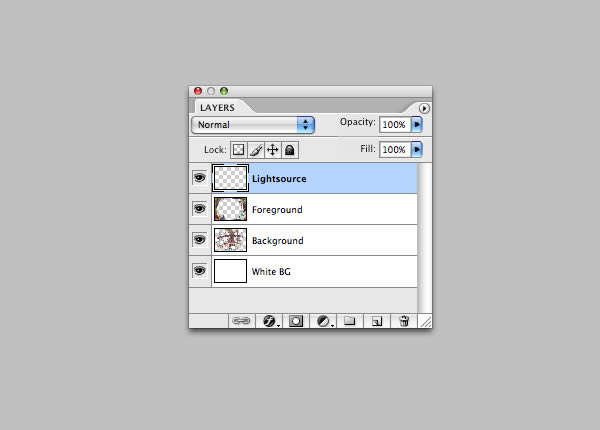Click the Opacity 100% field
The height and width of the screenshot is (430, 600).
click(395, 125)
